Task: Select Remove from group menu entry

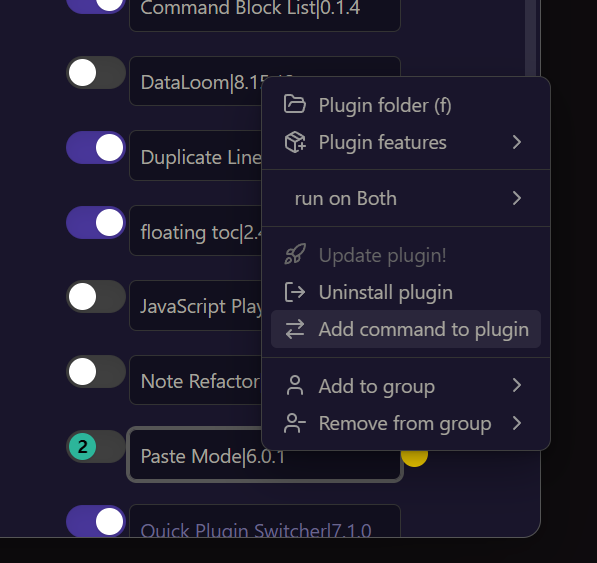Action: click(406, 423)
